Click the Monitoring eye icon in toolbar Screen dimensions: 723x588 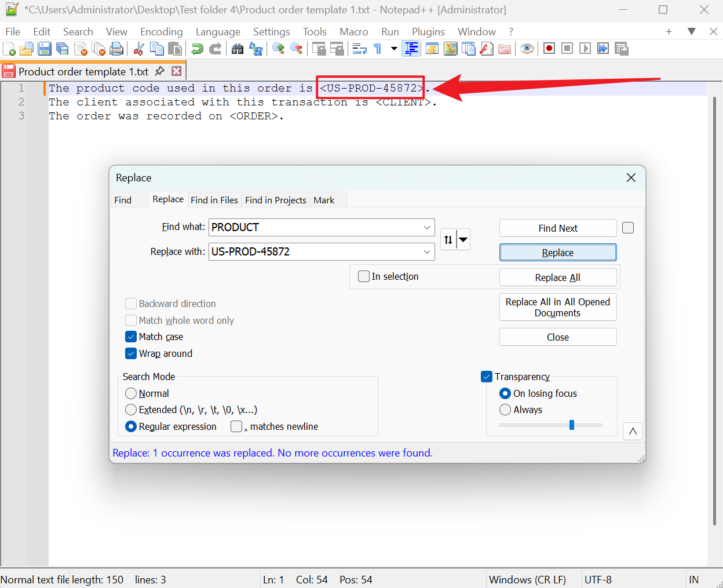coord(527,49)
